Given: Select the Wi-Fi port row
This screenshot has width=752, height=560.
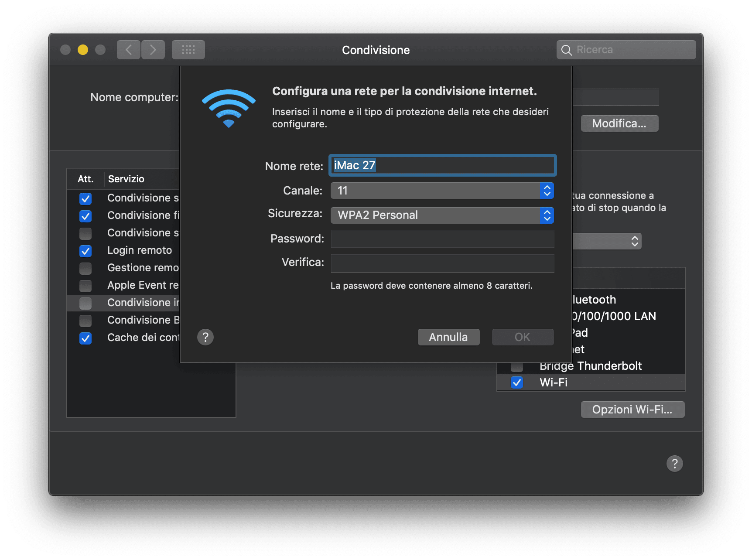Looking at the screenshot, I should coord(591,382).
